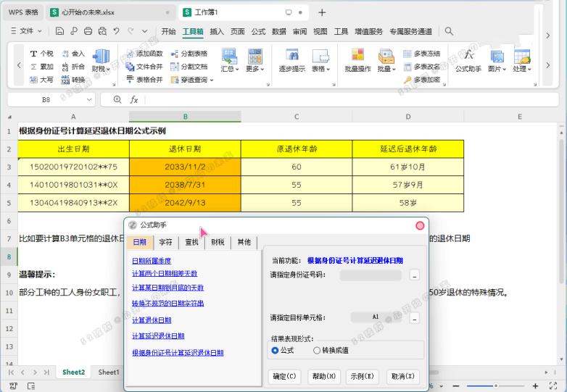Click the fx insert function icon
567x392 pixels.
(x=134, y=100)
